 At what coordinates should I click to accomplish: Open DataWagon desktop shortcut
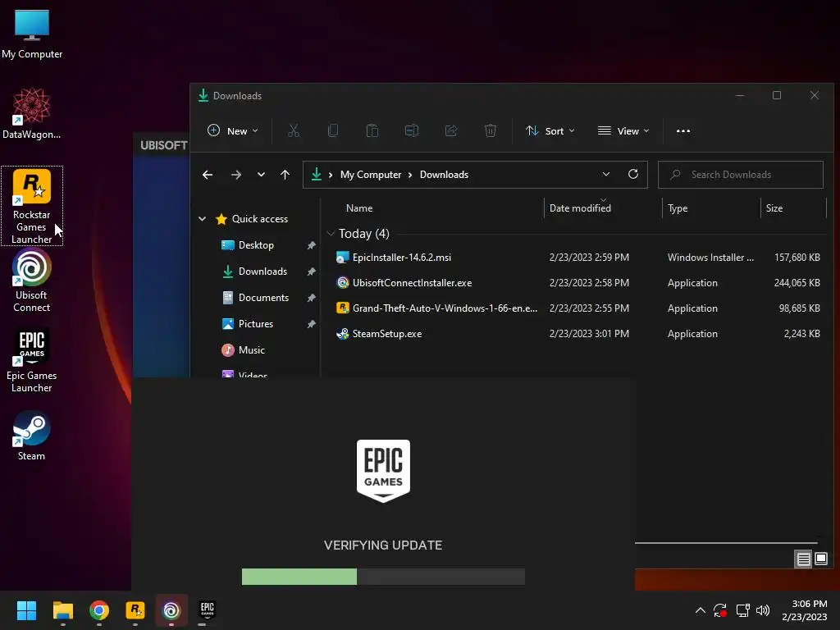tap(32, 113)
